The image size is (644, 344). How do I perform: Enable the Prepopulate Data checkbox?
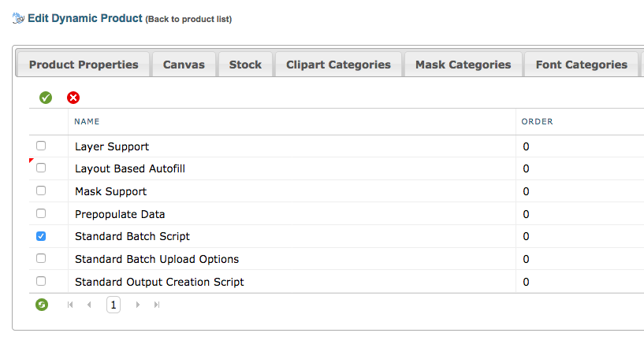(x=41, y=213)
